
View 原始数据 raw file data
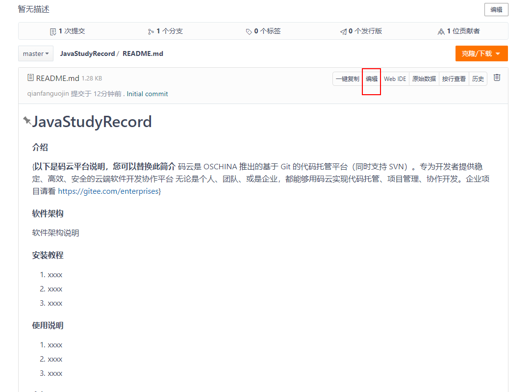[424, 79]
